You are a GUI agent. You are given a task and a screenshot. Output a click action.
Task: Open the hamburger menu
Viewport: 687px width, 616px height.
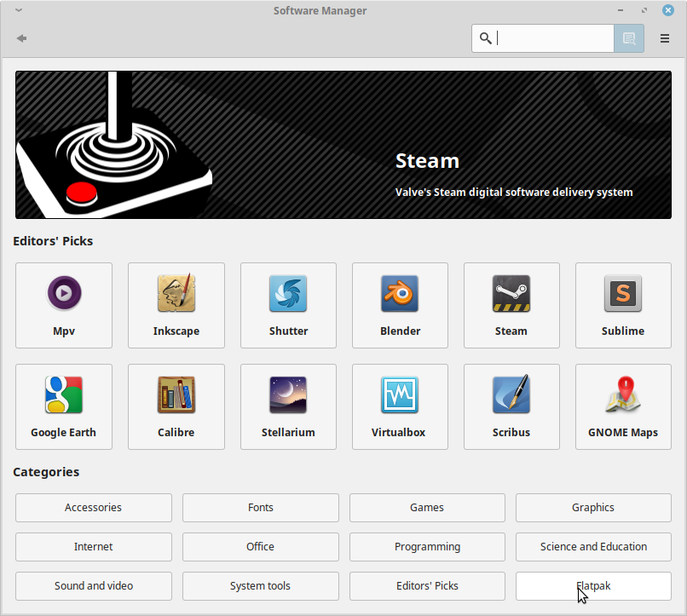[x=665, y=38]
